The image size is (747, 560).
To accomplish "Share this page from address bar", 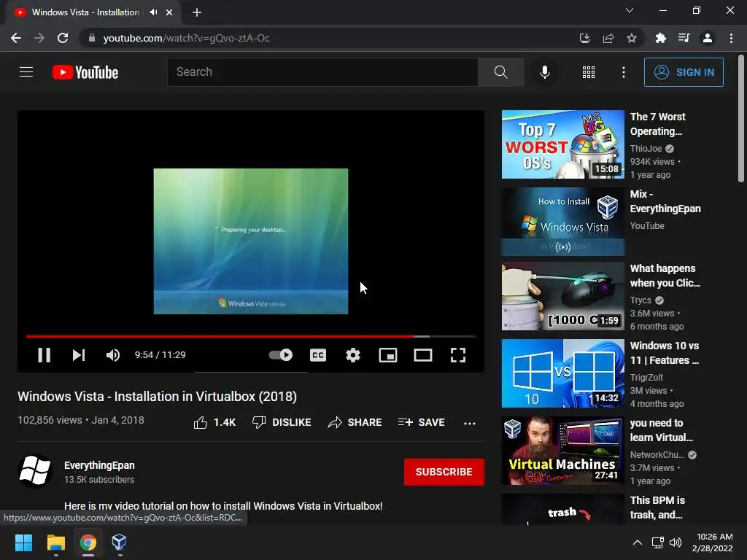I will tap(608, 38).
